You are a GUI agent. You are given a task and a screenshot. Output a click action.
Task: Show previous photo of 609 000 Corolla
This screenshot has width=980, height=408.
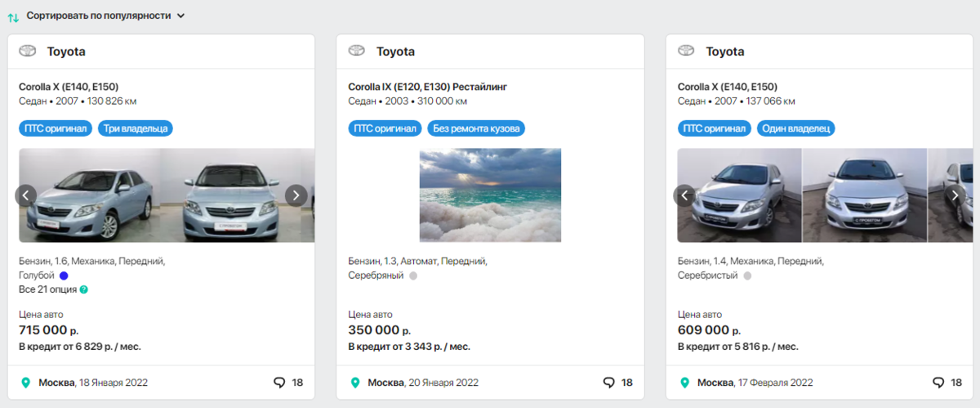click(x=684, y=195)
